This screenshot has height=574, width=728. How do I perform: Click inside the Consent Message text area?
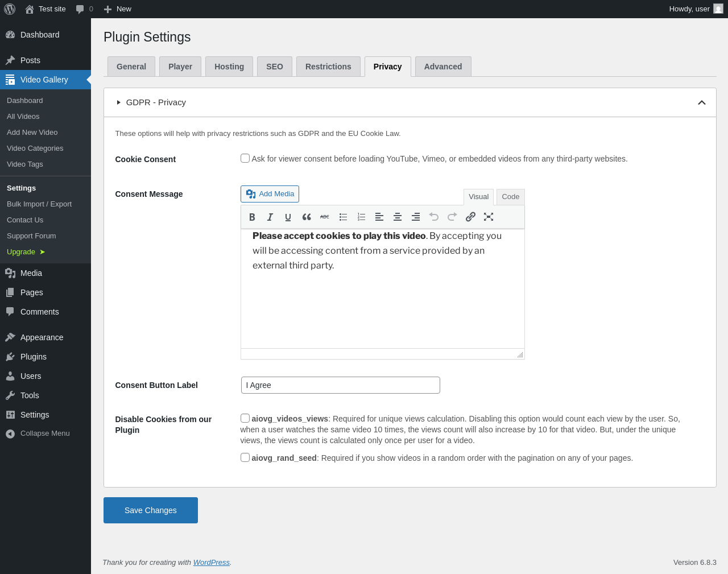[383, 288]
